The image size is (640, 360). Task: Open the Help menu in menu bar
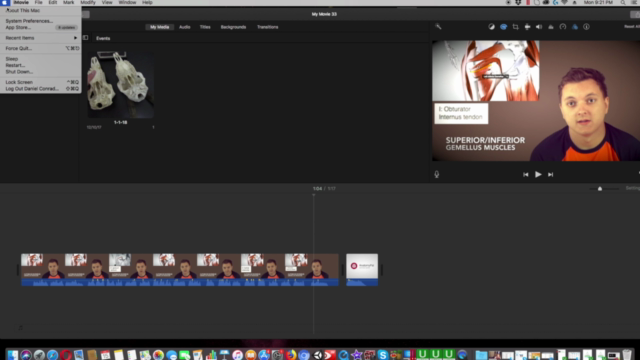point(147,2)
